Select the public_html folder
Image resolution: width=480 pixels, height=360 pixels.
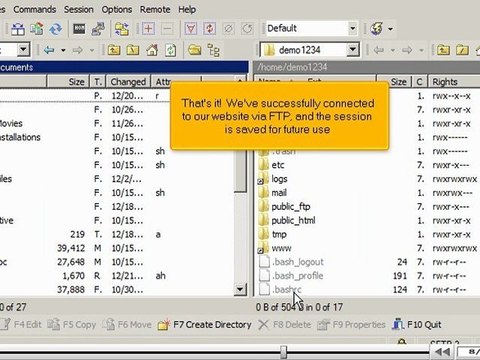click(287, 220)
